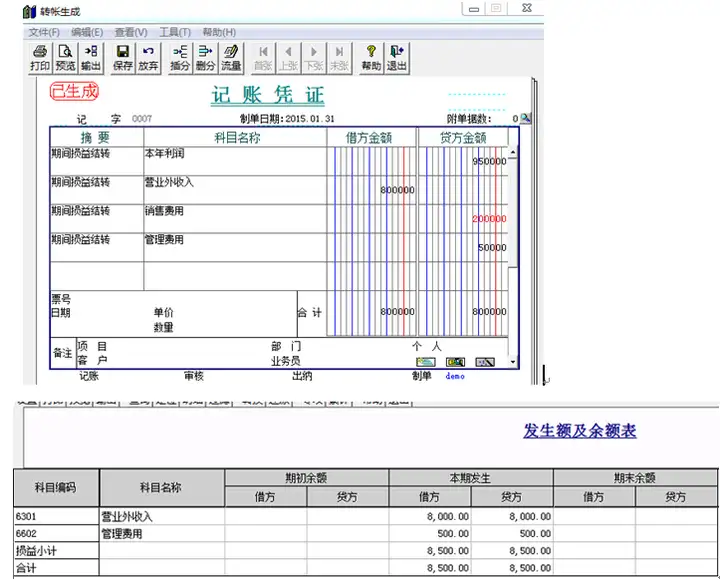Click the 输出 export icon
The height and width of the screenshot is (580, 720).
tap(91, 58)
